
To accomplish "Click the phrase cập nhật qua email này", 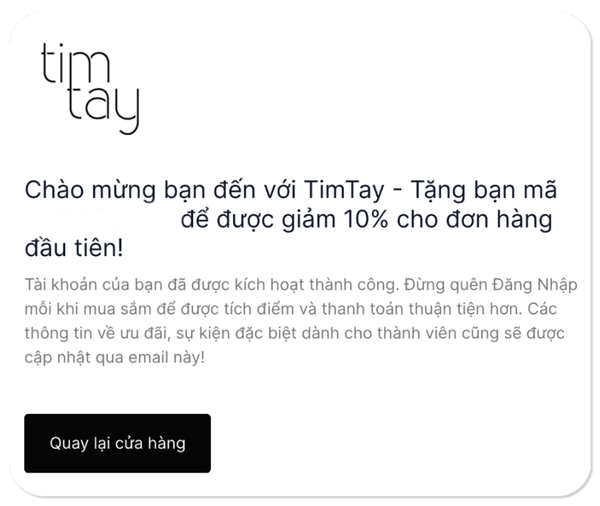I will tap(112, 358).
